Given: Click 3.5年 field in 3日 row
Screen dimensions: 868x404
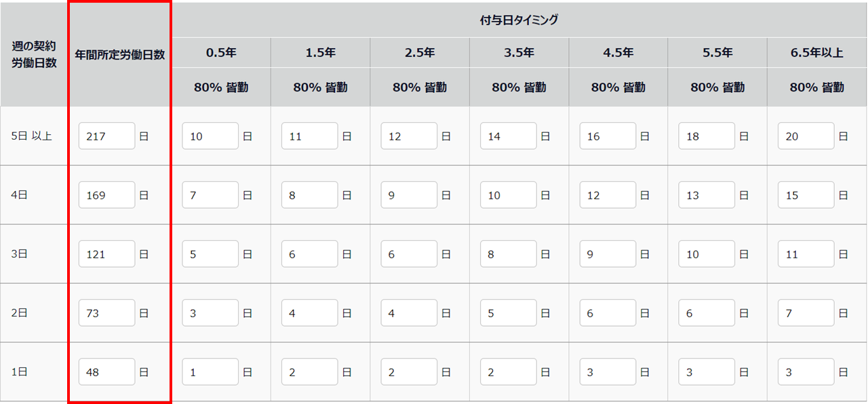Looking at the screenshot, I should coord(509,255).
